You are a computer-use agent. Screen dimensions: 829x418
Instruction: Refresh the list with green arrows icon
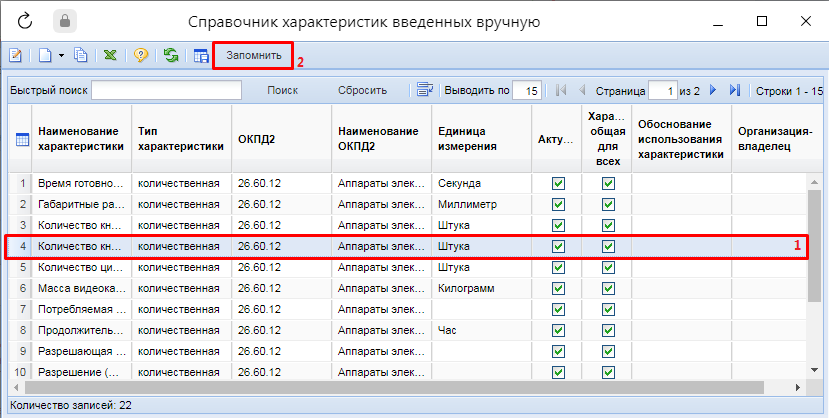[x=171, y=56]
